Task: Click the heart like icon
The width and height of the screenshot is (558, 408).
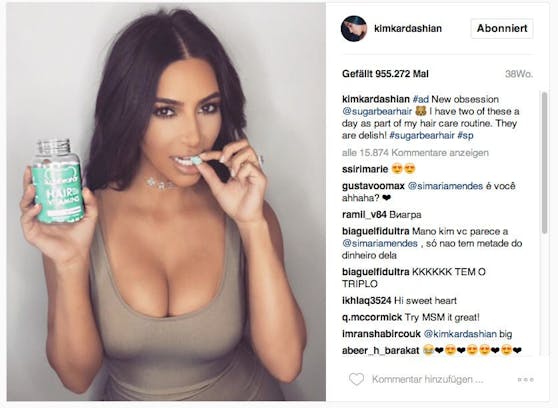Action: coord(356,379)
